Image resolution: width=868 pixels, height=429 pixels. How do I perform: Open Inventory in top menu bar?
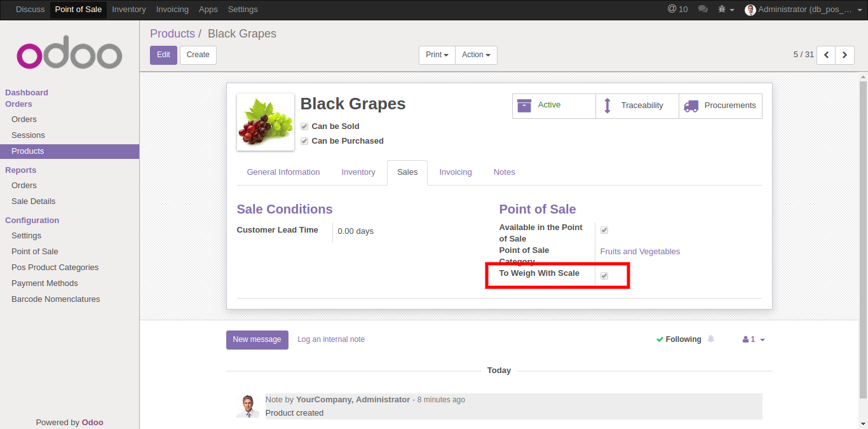coord(129,10)
